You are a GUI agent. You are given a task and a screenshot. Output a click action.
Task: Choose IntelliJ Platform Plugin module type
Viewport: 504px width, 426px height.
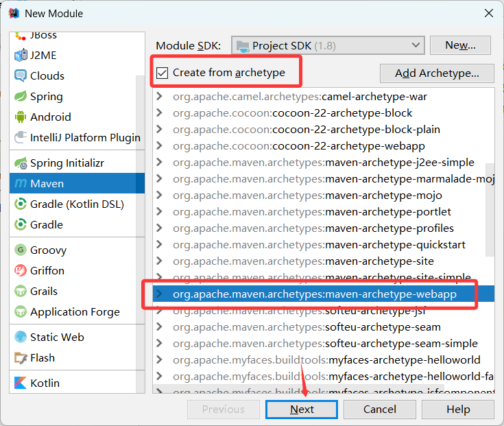click(77, 138)
